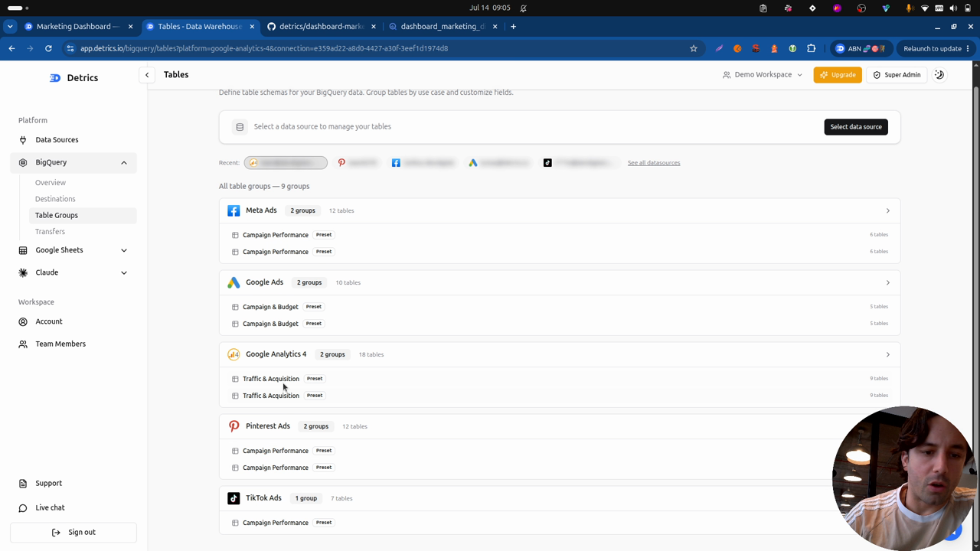Viewport: 980px width, 551px height.
Task: Bookmark this page with the star icon
Action: pos(694,48)
